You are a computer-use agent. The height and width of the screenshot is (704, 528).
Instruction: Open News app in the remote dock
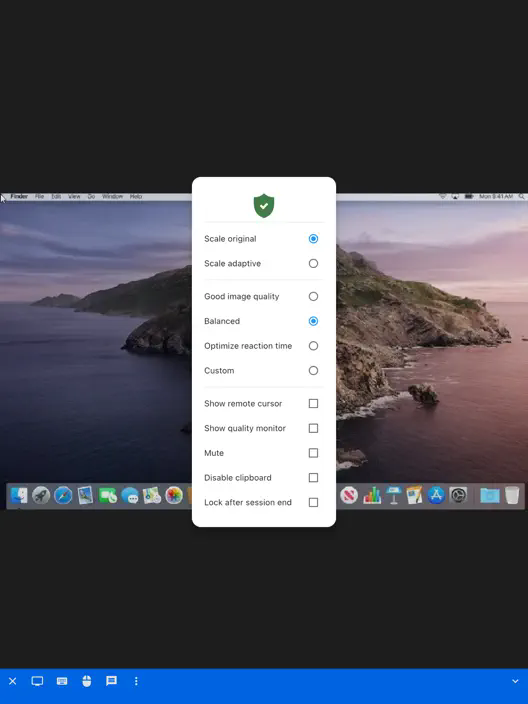click(x=349, y=495)
